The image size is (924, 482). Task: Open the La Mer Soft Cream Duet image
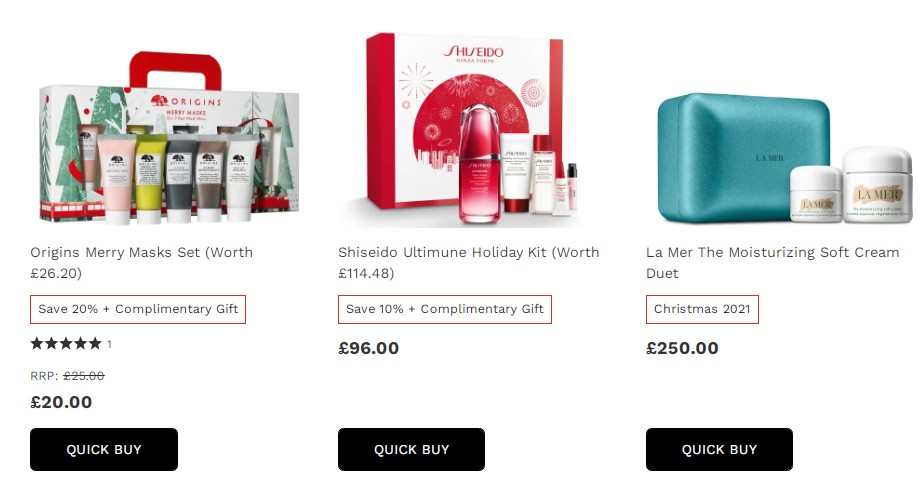click(x=784, y=158)
